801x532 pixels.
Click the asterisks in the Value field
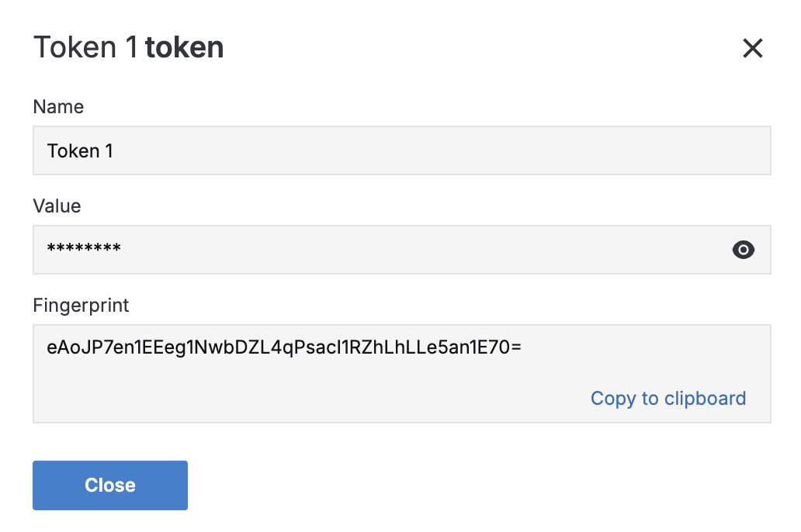tap(84, 250)
